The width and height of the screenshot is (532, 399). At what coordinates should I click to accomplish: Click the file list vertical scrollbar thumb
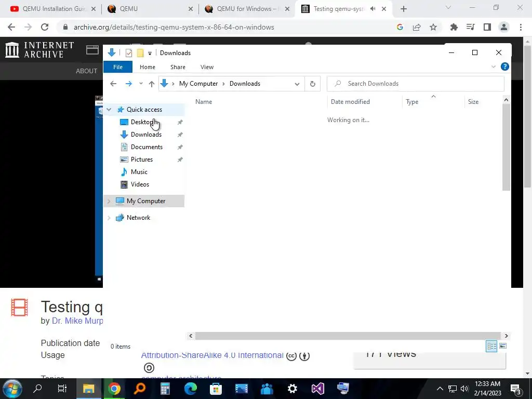click(x=506, y=147)
